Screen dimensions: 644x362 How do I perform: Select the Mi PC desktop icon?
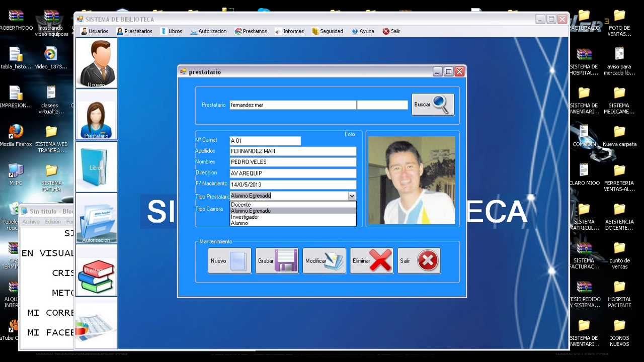(x=16, y=174)
